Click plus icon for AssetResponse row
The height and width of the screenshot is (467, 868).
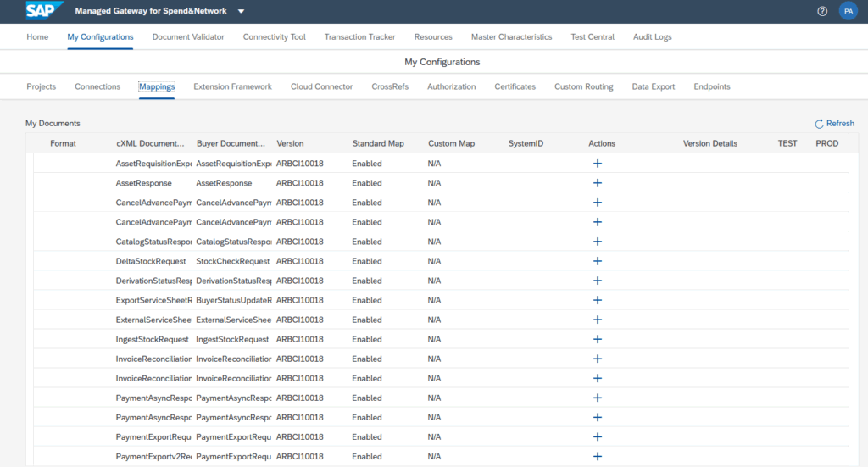[597, 183]
